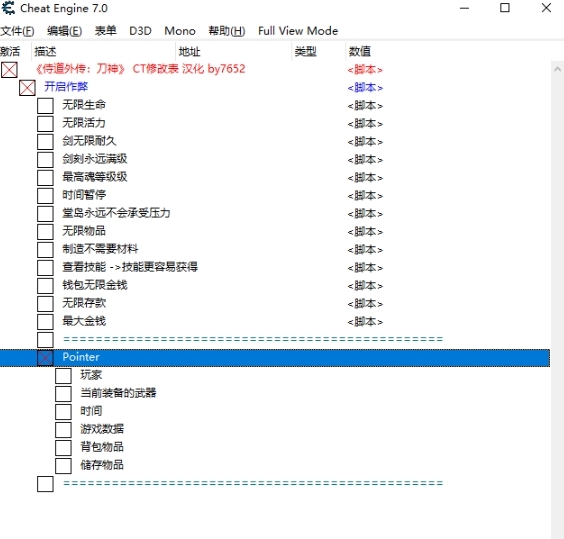The height and width of the screenshot is (539, 564).
Task: Expand the 时间 pointer entry checkbox
Action: pyautogui.click(x=63, y=412)
